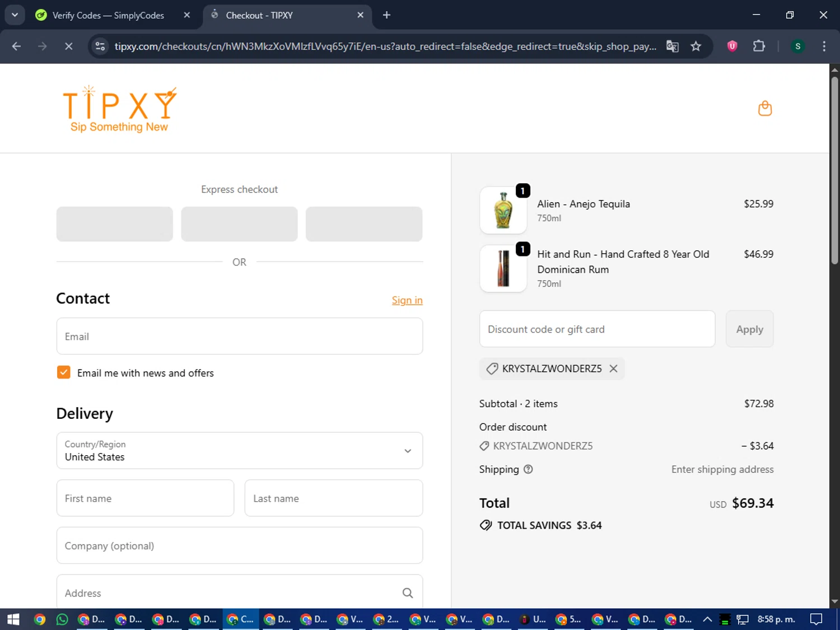Screen dimensions: 840x630
Task: Open the Country/Region dropdown
Action: pyautogui.click(x=240, y=450)
